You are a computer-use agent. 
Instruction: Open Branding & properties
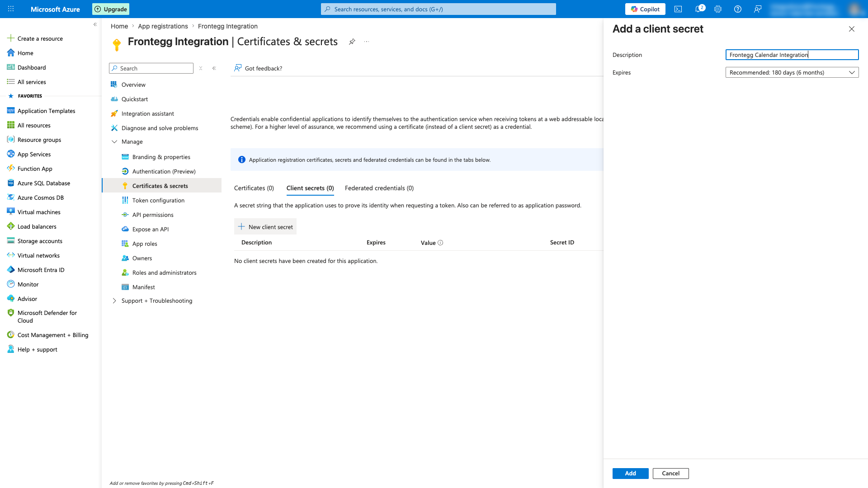(161, 157)
